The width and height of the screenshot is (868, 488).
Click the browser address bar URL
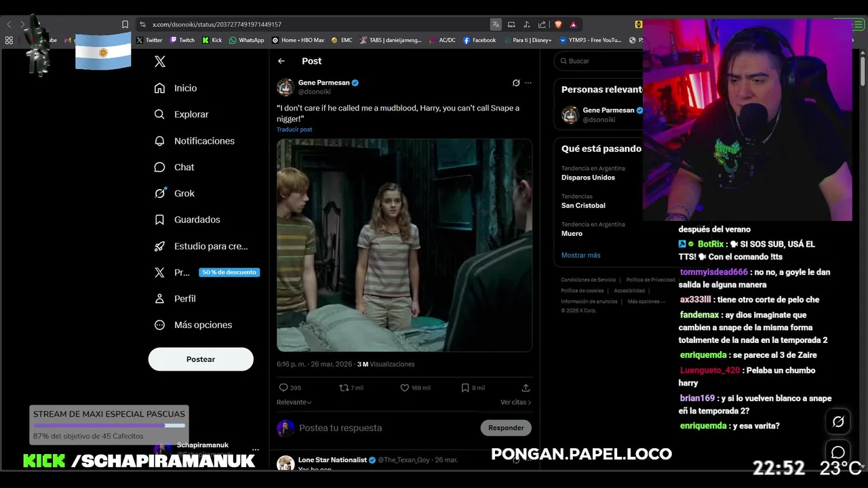(x=217, y=24)
